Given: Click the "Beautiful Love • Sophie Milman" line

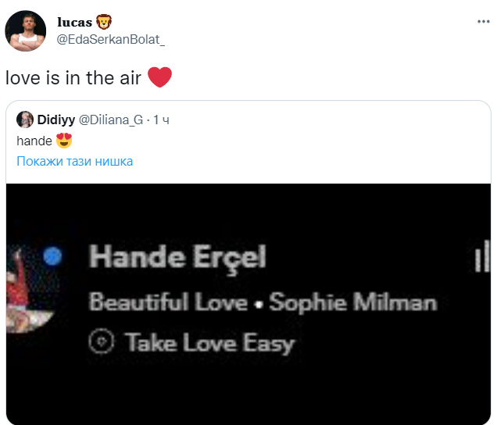Looking at the screenshot, I should click(x=262, y=302).
